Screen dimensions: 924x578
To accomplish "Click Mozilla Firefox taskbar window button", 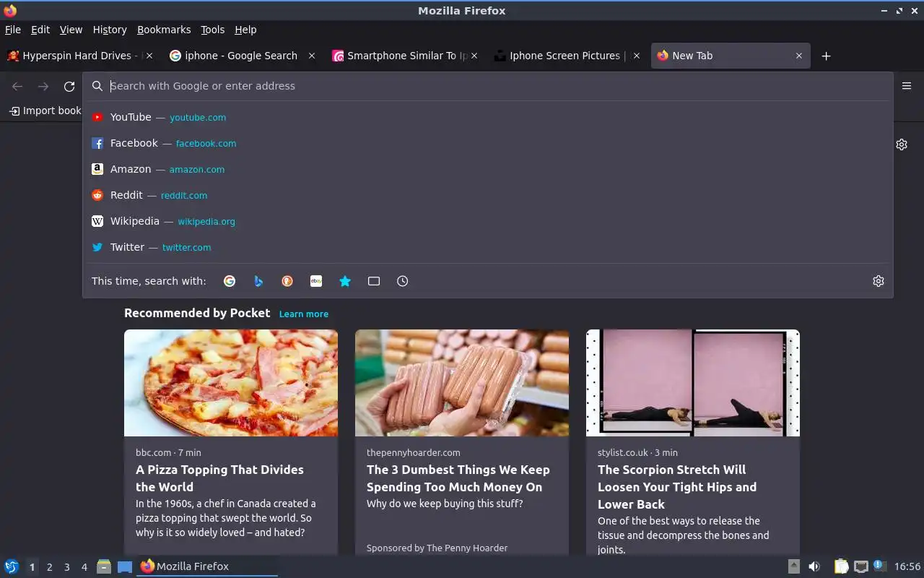I will pyautogui.click(x=207, y=566).
